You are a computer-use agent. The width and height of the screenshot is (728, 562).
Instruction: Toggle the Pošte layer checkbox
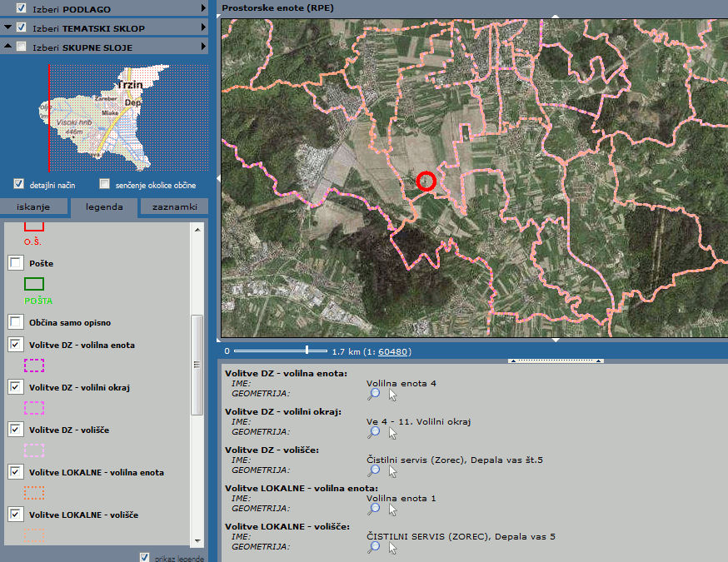pos(16,263)
